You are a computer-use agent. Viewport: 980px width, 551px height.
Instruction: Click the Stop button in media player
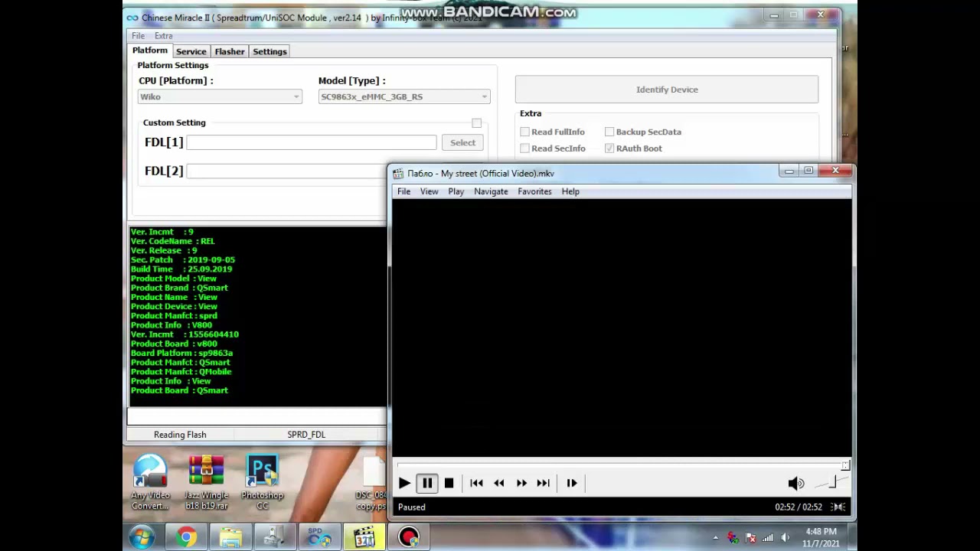click(449, 483)
